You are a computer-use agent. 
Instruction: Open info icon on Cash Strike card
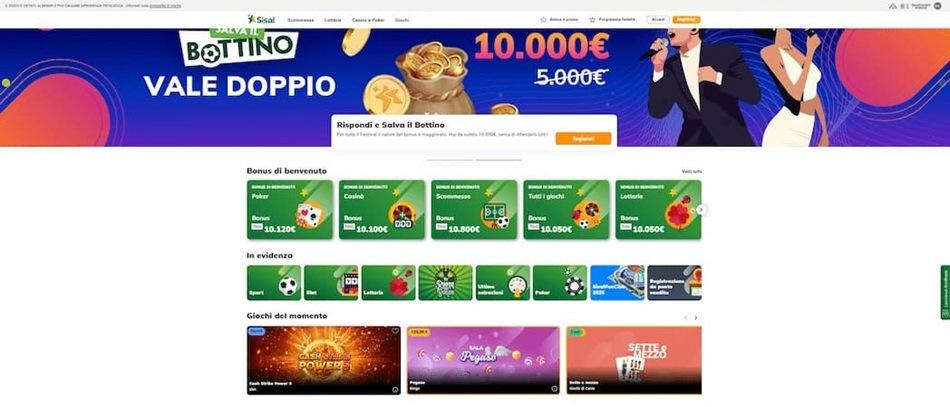click(395, 389)
